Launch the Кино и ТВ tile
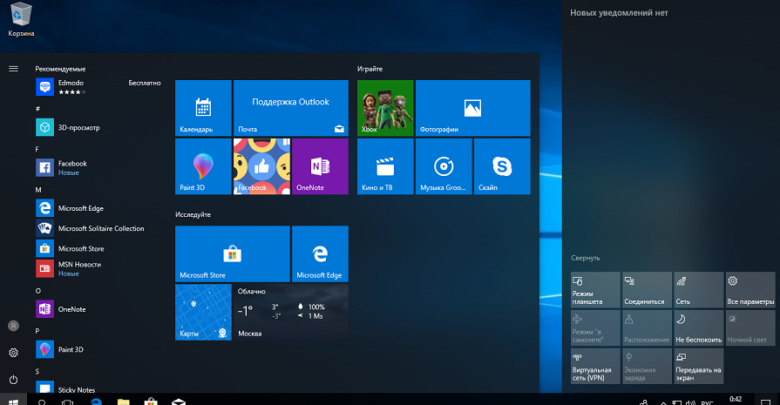 tap(385, 166)
